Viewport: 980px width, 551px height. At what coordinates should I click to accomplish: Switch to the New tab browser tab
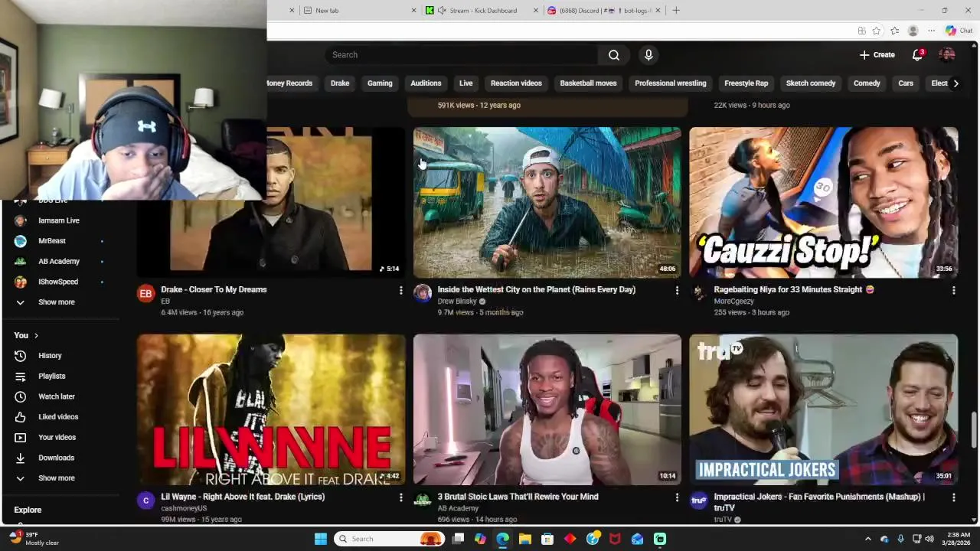[360, 10]
